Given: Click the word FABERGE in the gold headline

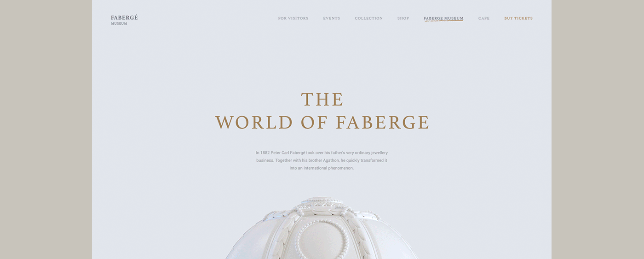Looking at the screenshot, I should 383,122.
